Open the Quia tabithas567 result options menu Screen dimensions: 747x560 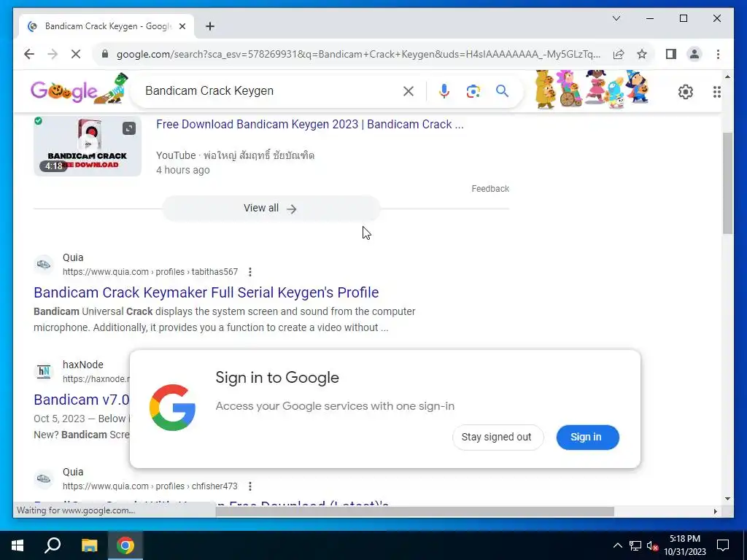250,272
